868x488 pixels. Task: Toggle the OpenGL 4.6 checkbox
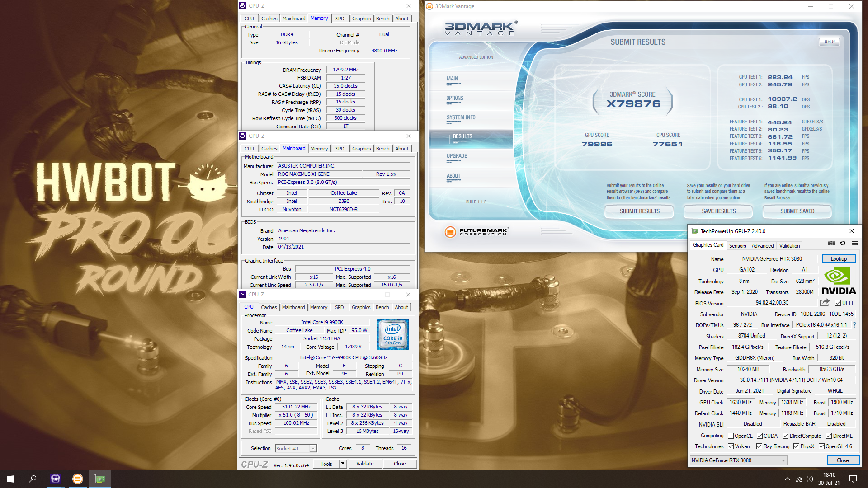click(821, 446)
